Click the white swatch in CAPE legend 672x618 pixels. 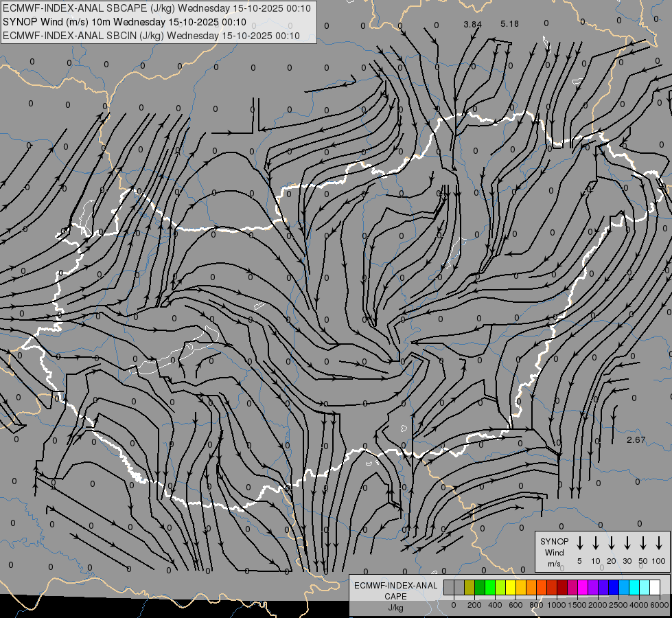coord(654,588)
